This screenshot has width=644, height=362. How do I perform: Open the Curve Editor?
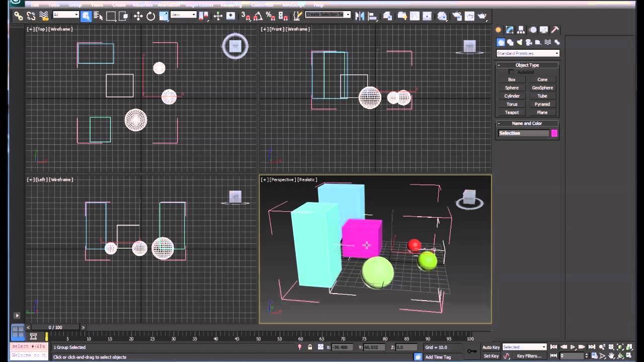point(415,16)
